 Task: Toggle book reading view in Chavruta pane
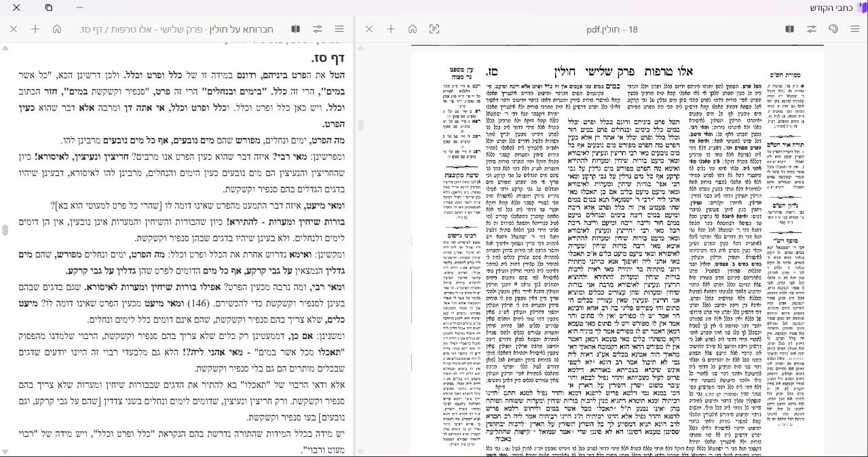coord(296,29)
